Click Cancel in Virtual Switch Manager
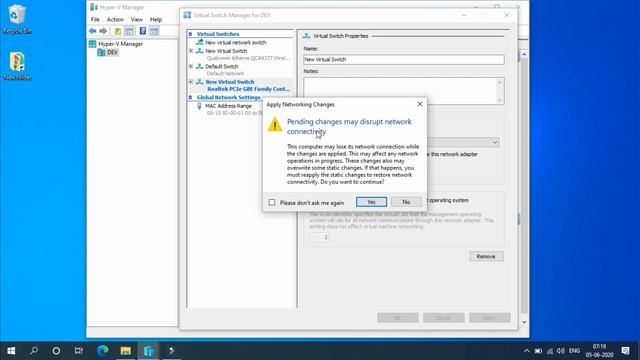Screen dimensions: 640x360 point(444,318)
